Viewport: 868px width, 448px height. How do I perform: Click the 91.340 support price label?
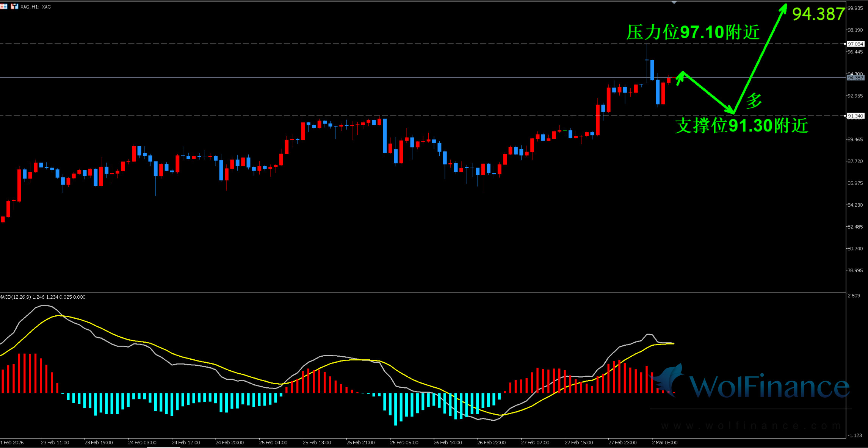coord(855,116)
